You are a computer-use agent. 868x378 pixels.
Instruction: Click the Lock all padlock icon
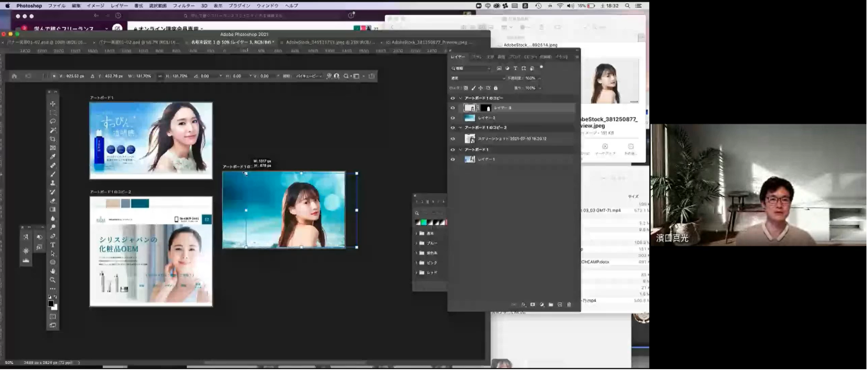[496, 88]
